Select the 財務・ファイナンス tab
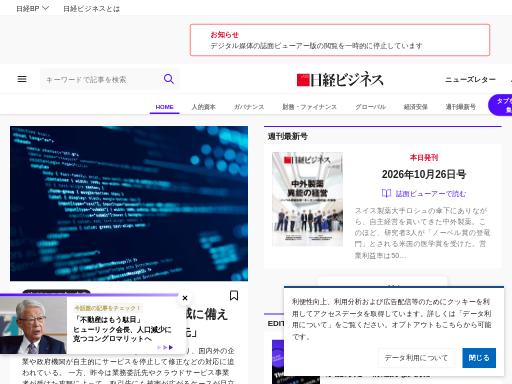Screen dimensions: 512x384 [x=309, y=107]
